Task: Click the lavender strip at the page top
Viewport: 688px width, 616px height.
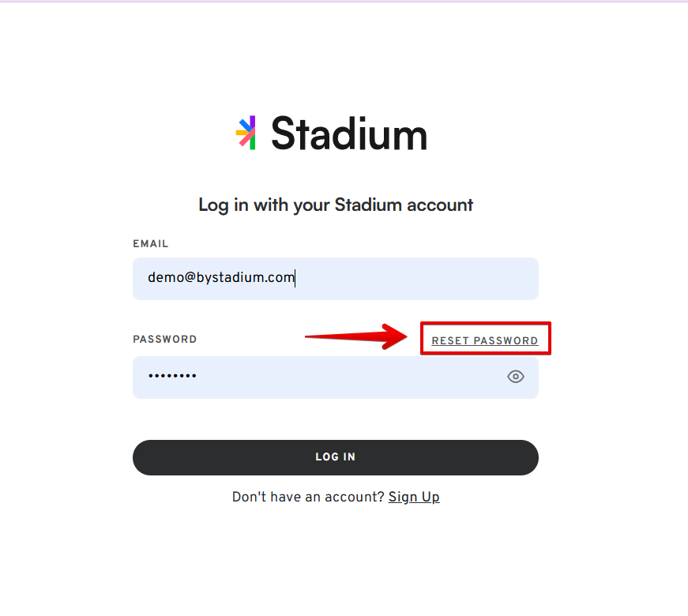Action: coord(344,1)
